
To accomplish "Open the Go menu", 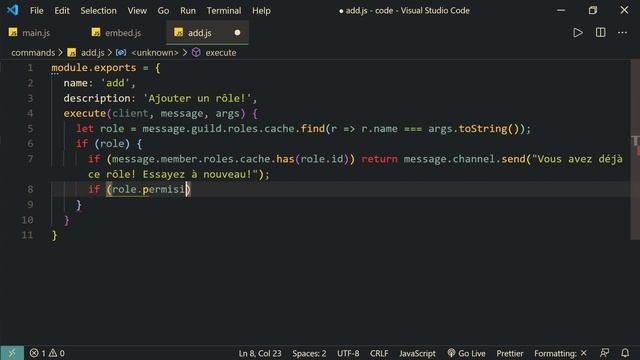I will [163, 11].
